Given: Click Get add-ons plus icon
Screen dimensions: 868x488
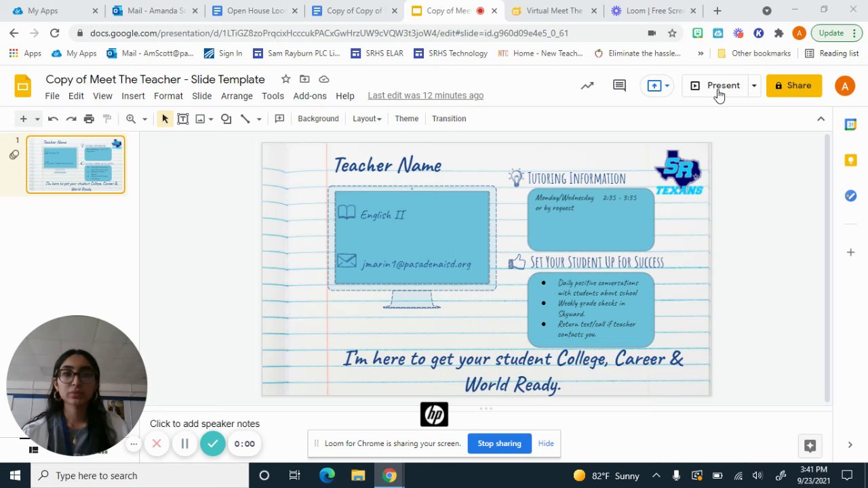Looking at the screenshot, I should pos(850,252).
